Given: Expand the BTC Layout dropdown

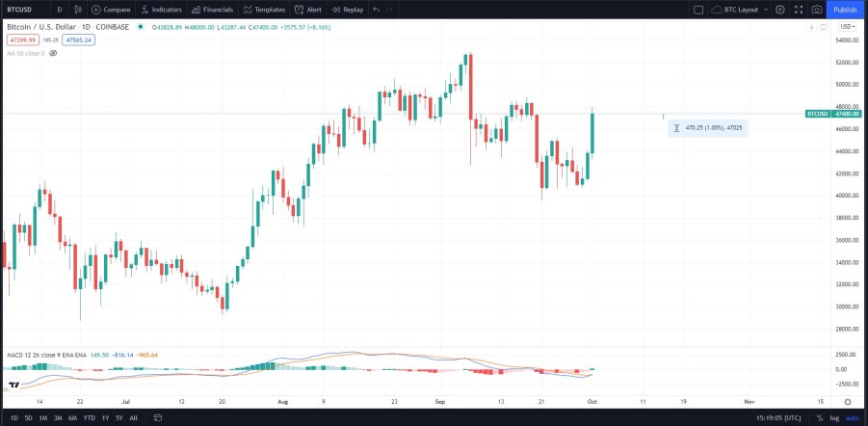Looking at the screenshot, I should [740, 10].
